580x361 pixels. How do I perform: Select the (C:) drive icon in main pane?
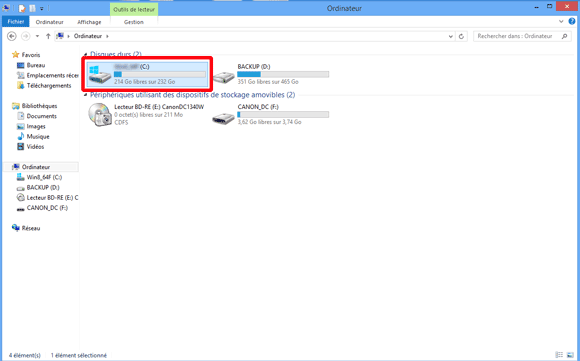100,74
